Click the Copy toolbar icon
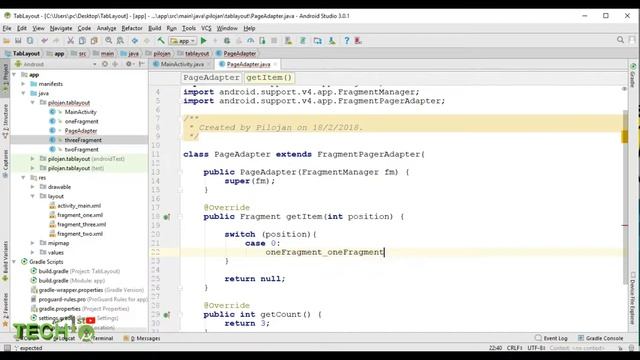This screenshot has height=360, width=640. pos(82,41)
